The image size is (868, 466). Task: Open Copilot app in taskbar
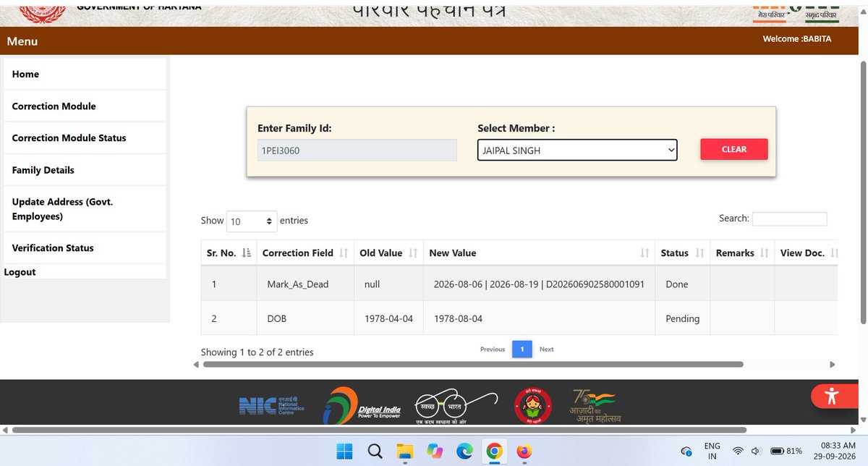[x=434, y=452]
